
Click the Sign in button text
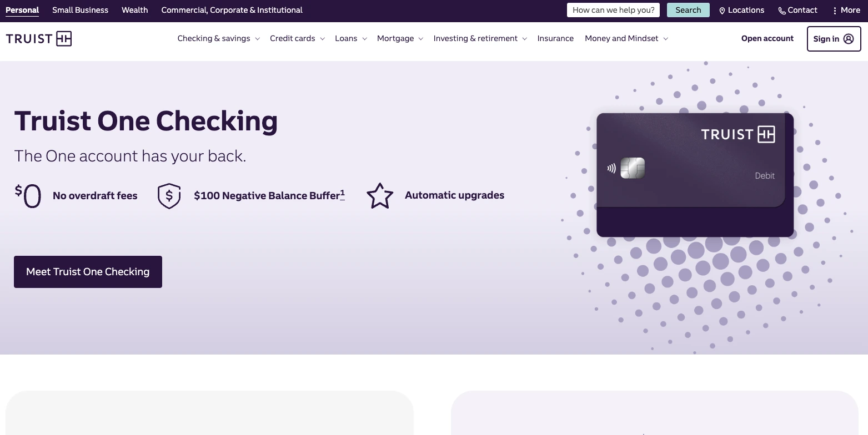(826, 39)
